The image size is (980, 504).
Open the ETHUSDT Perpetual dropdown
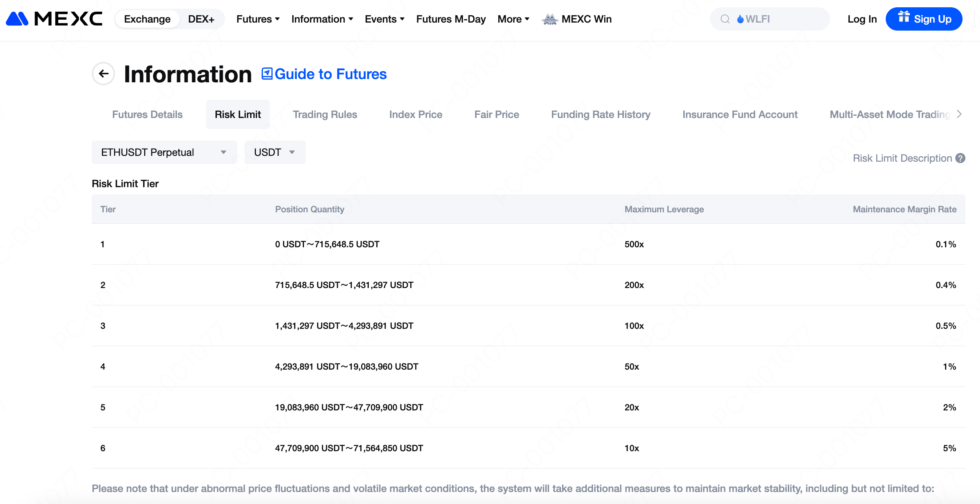pos(164,152)
